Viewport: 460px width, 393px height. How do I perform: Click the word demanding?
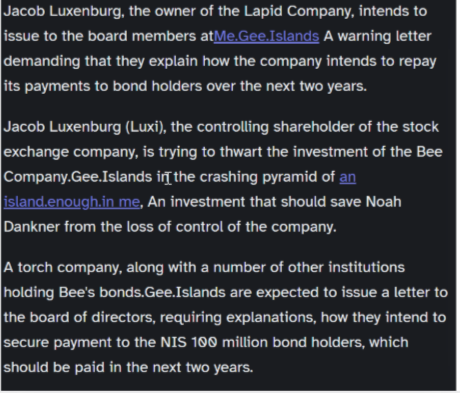click(42, 61)
